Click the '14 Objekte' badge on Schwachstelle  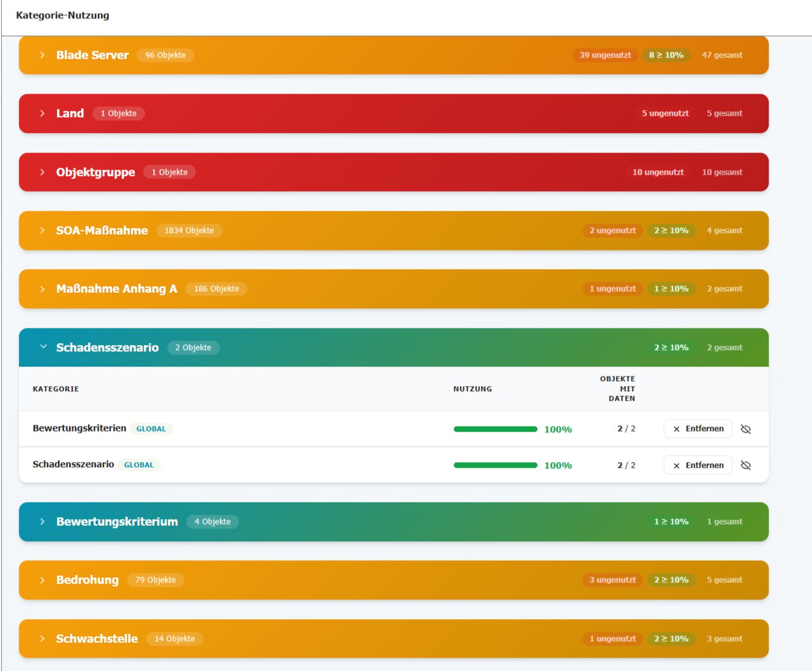[175, 638]
